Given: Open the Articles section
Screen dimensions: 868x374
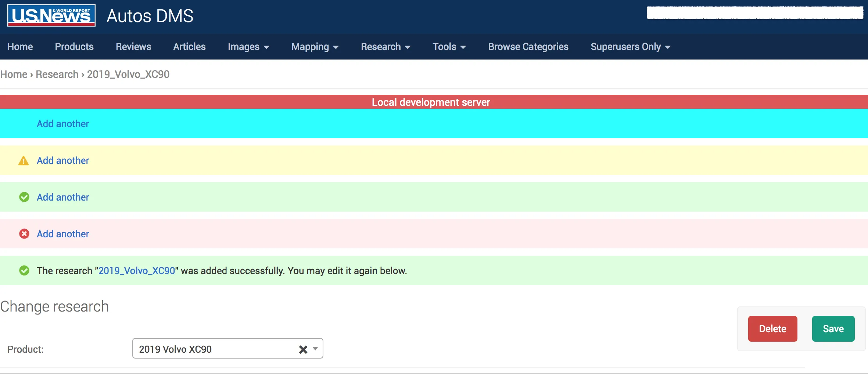Looking at the screenshot, I should click(x=190, y=47).
